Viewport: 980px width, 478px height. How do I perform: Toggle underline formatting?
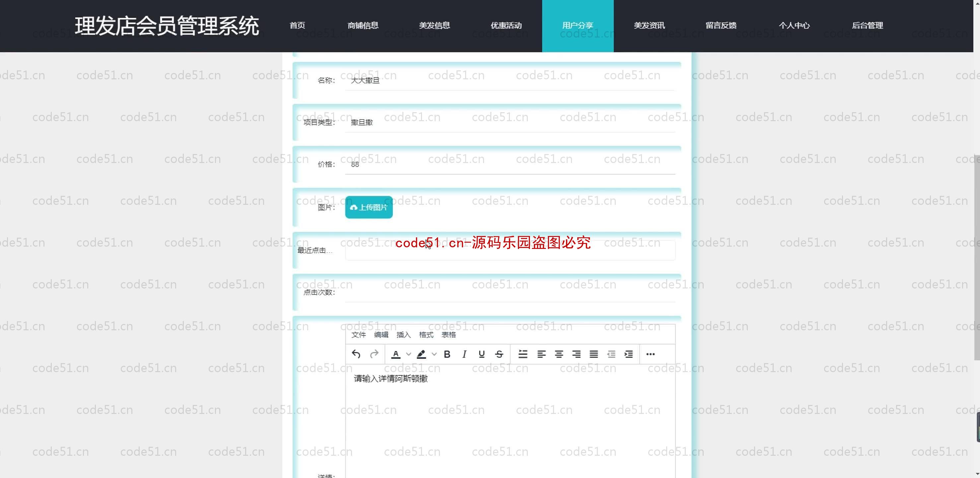click(482, 354)
